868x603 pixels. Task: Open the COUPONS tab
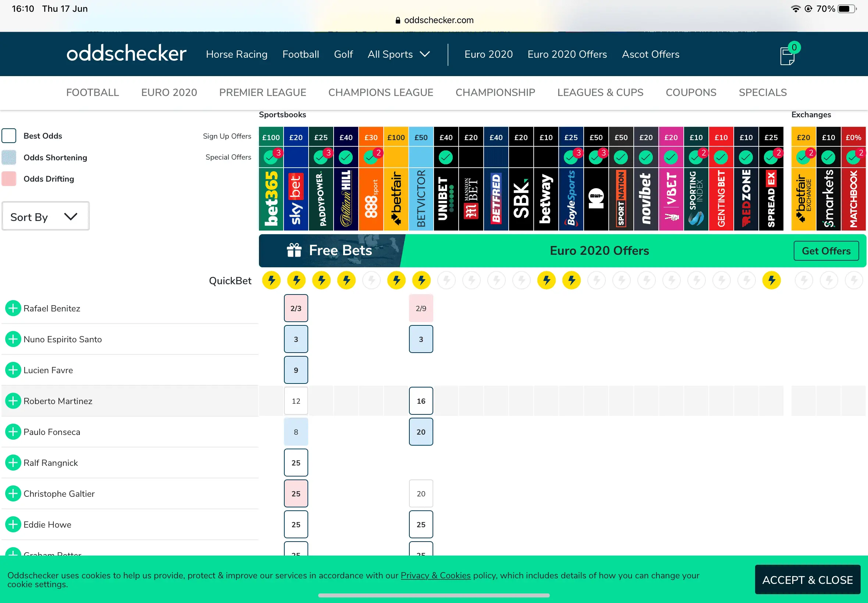click(691, 93)
